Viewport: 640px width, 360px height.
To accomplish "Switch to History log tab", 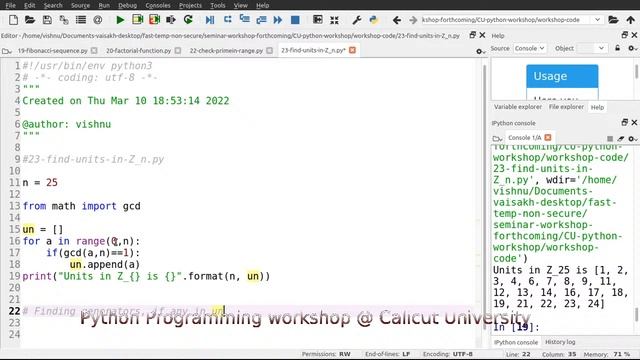I will click(x=560, y=342).
